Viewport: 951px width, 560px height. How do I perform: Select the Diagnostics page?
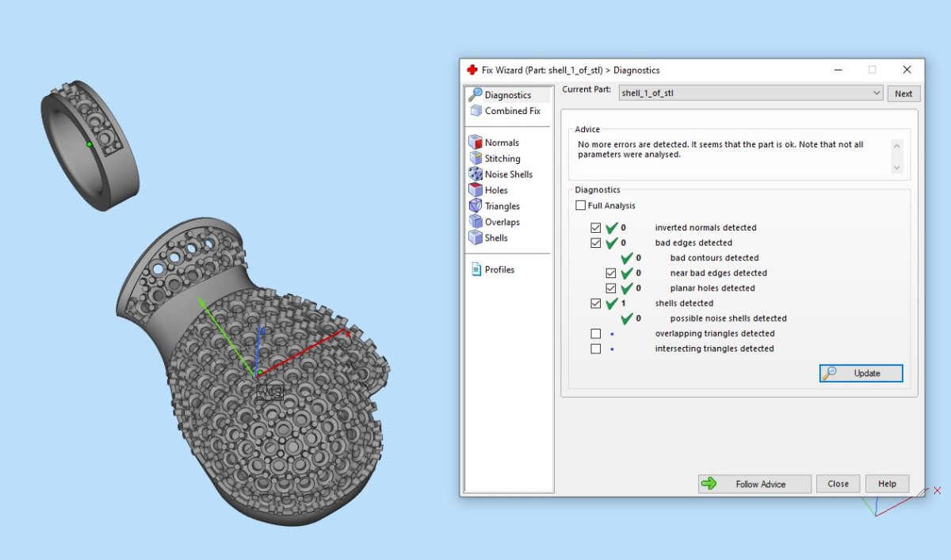coord(507,95)
